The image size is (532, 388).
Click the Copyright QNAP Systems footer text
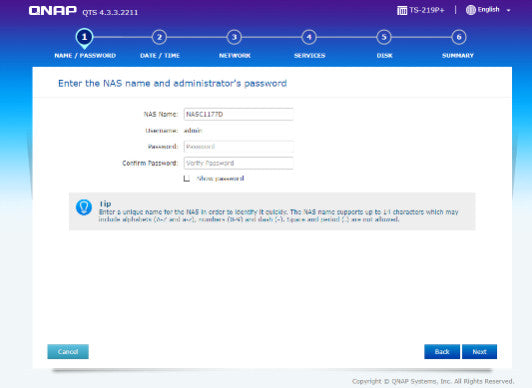[x=433, y=381]
